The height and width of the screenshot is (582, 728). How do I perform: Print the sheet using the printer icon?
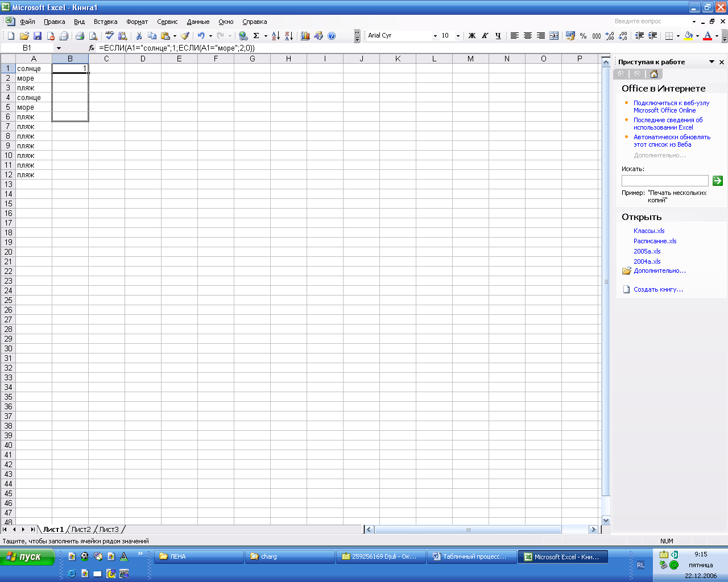pos(80,36)
